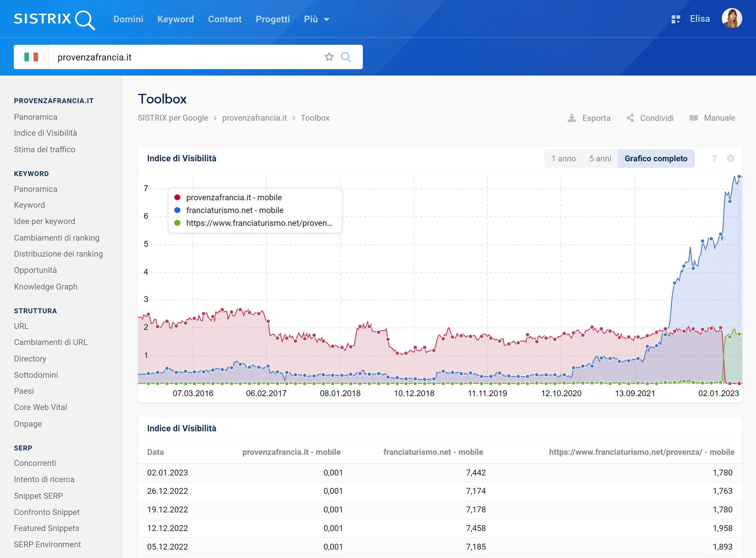
Task: Open the apps grid icon beside Elisa
Action: [675, 19]
